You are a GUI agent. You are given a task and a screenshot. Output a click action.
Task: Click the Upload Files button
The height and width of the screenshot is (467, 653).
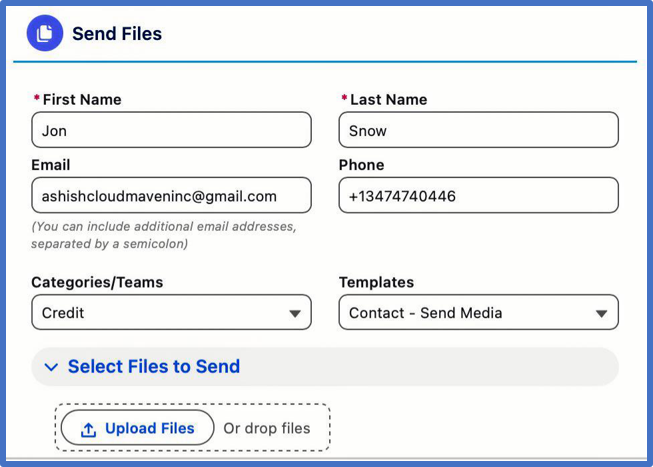(137, 428)
